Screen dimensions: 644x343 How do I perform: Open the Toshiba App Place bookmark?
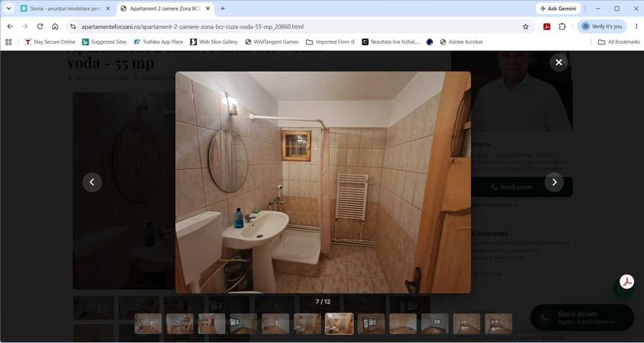click(158, 42)
